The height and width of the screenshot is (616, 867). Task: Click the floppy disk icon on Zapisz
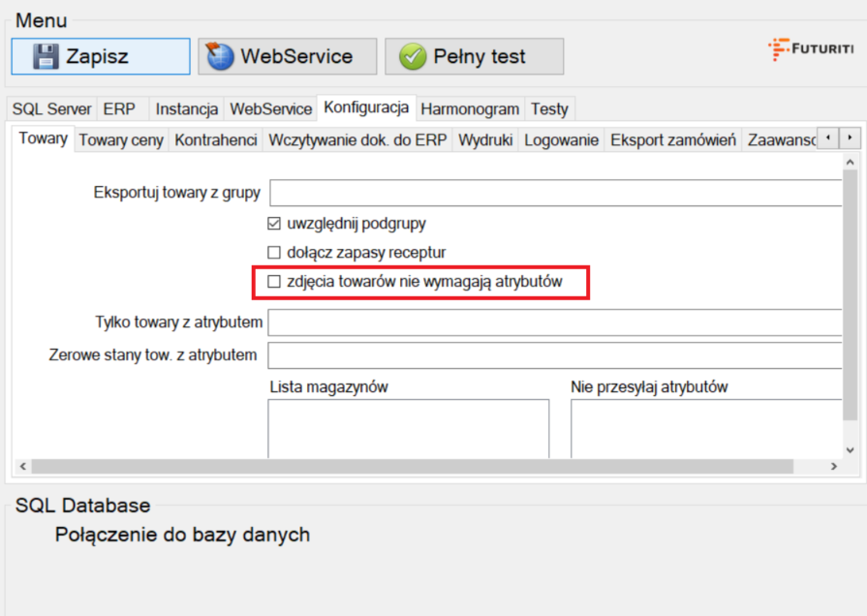[x=46, y=56]
